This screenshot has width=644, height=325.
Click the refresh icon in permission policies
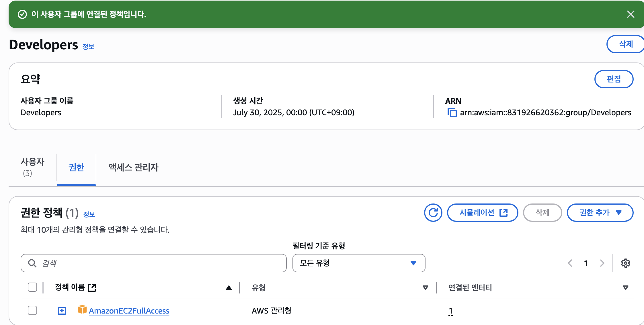point(433,213)
